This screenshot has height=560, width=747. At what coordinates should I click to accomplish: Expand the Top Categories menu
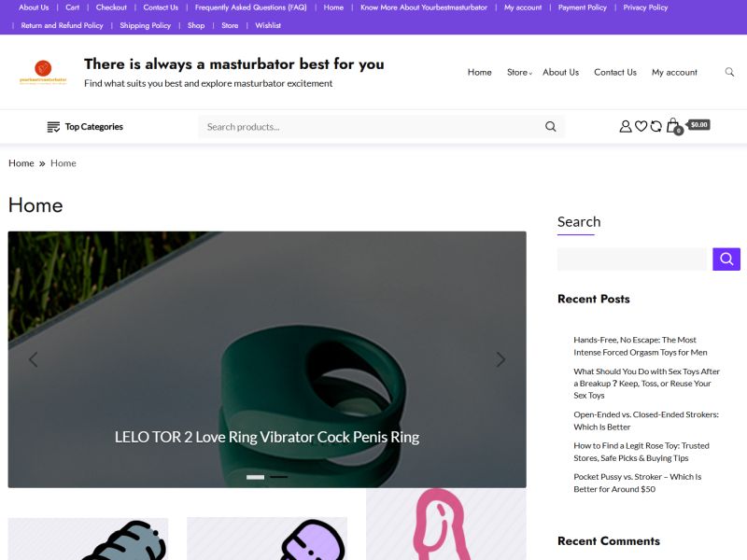85,127
